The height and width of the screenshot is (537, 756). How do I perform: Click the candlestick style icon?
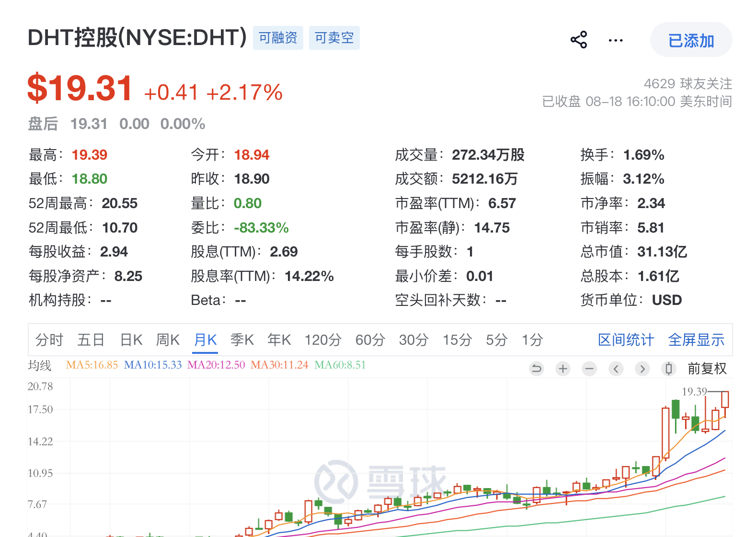click(x=668, y=369)
